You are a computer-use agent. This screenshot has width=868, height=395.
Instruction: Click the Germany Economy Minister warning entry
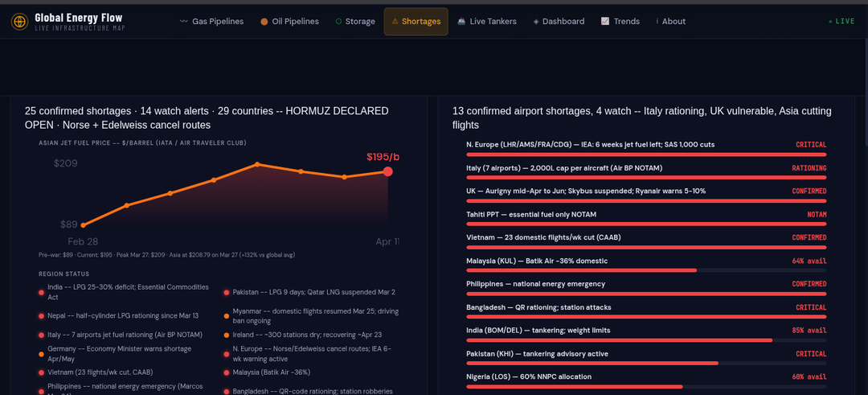pyautogui.click(x=119, y=353)
